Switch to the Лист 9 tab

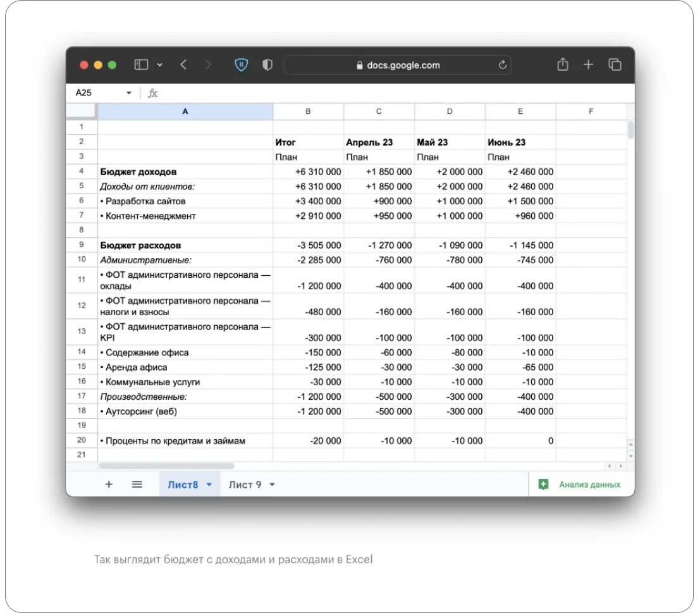click(245, 485)
